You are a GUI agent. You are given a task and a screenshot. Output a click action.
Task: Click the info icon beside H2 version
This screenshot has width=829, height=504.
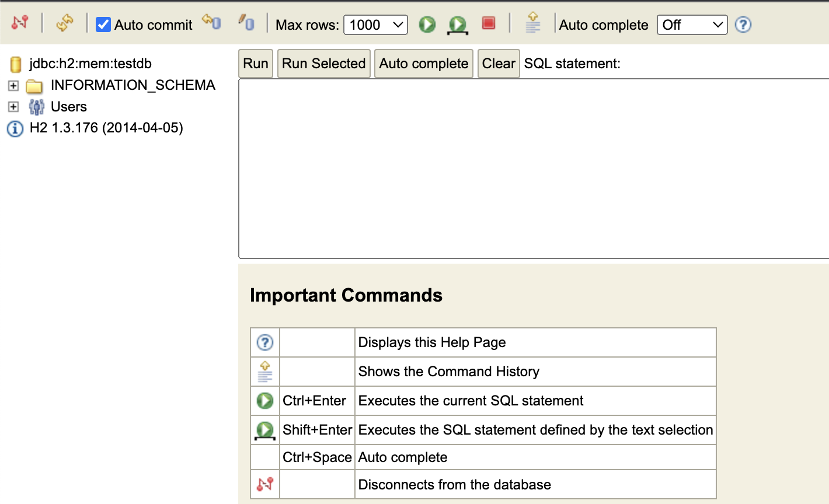(x=15, y=128)
